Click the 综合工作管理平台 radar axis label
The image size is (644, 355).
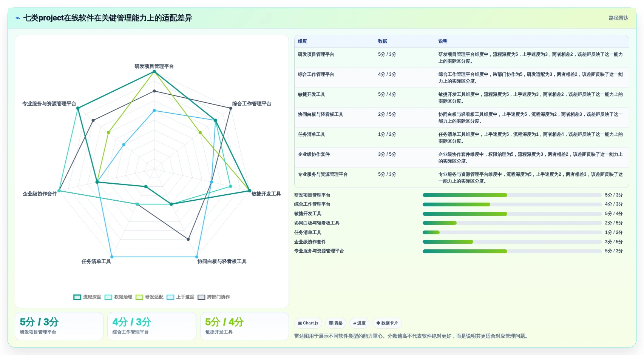point(252,104)
